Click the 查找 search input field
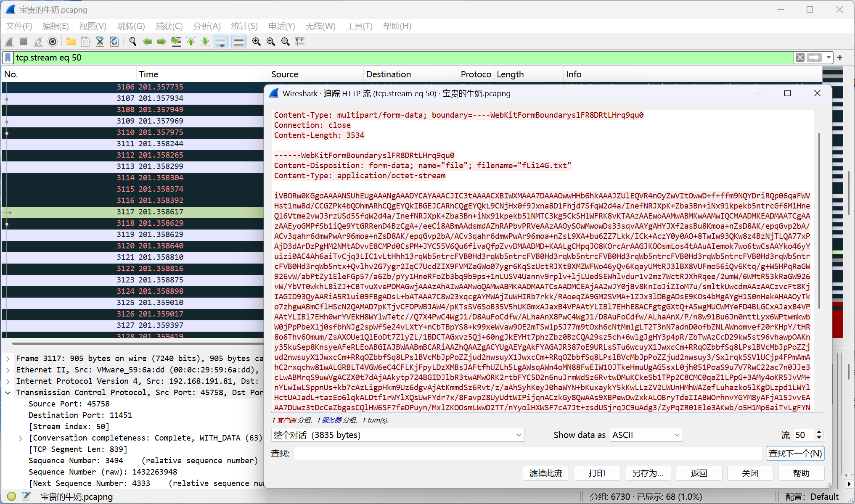Viewport: 855px width, 504px height. (527, 454)
